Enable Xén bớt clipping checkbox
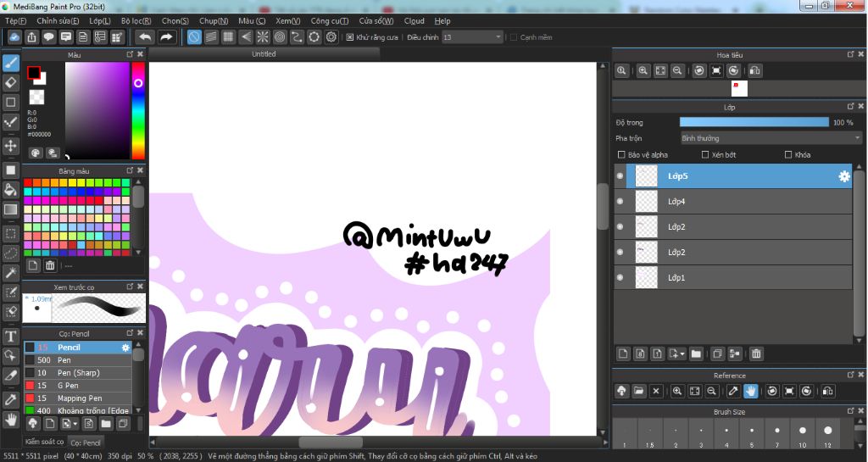Screen dimensions: 868x462 tap(705, 155)
